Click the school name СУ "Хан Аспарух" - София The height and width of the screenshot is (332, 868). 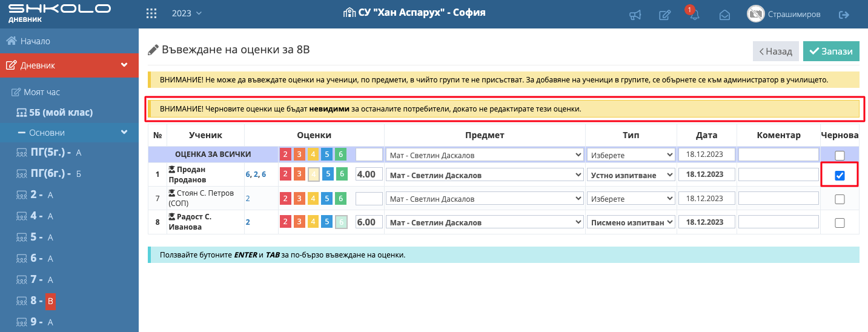click(x=414, y=13)
